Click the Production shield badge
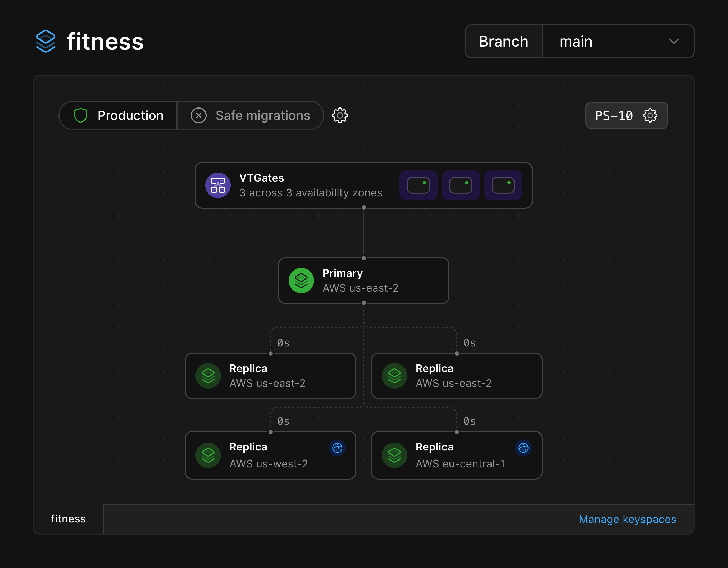 [x=118, y=115]
